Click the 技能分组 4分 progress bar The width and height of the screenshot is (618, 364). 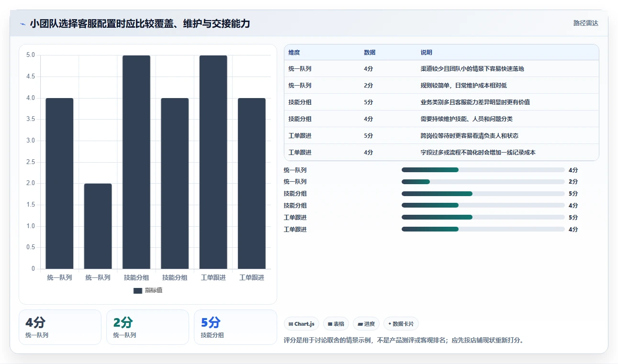(x=483, y=206)
